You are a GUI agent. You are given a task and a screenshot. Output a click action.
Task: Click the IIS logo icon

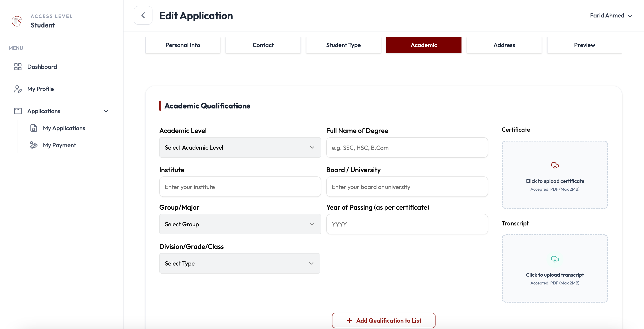[x=17, y=21]
